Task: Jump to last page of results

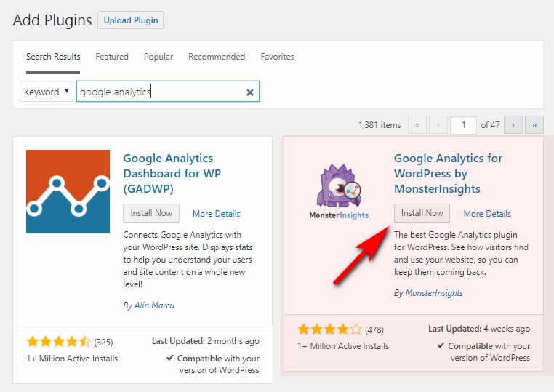Action: tap(534, 125)
